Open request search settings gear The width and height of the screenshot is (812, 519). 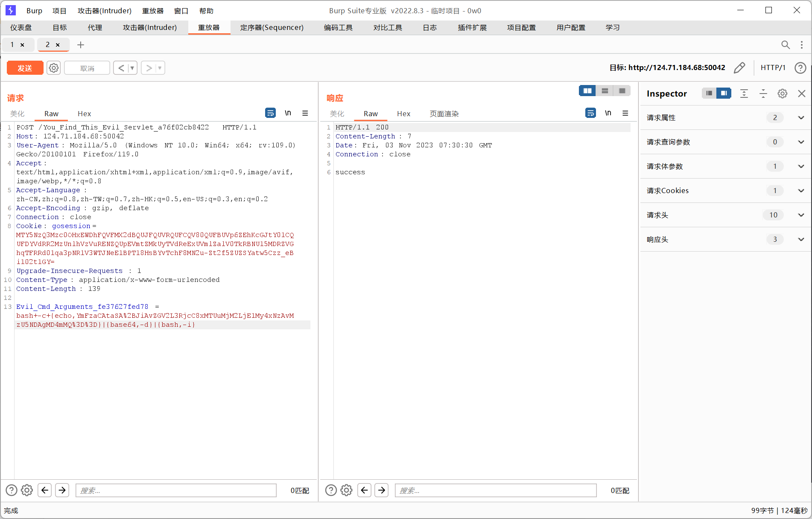[27, 490]
